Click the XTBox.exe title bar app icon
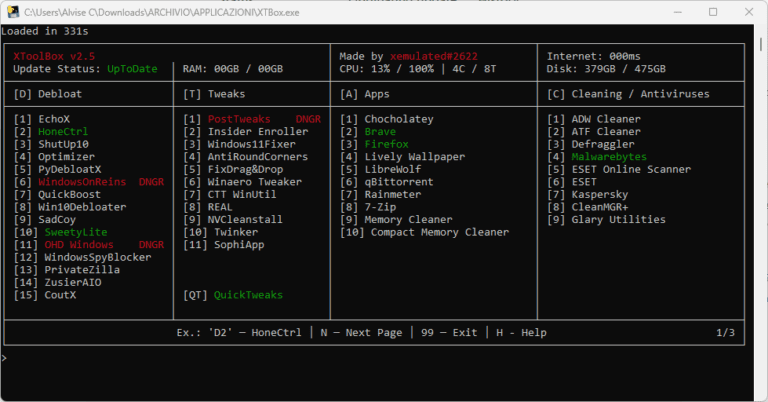768x402 pixels. [13, 12]
